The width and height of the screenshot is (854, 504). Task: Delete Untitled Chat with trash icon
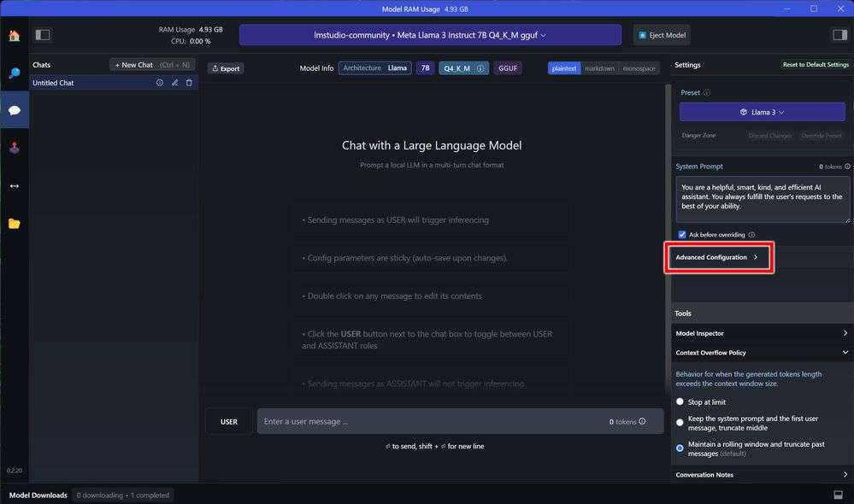pos(189,83)
